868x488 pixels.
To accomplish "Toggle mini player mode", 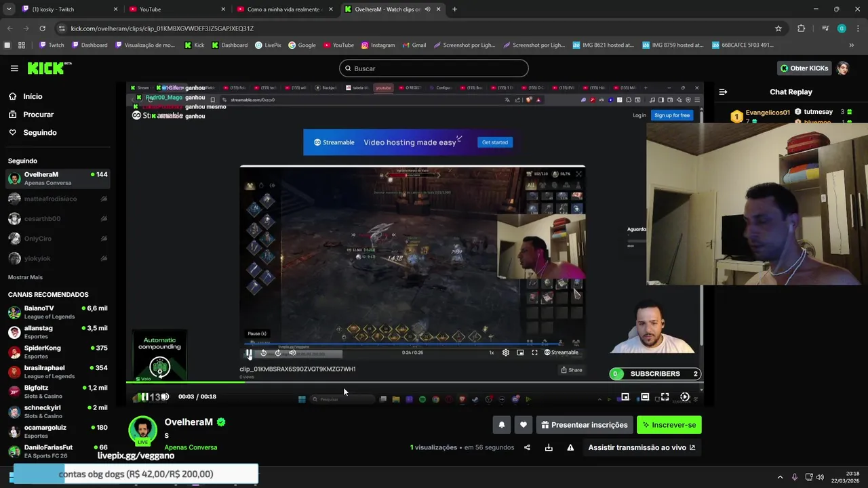I will [x=625, y=397].
